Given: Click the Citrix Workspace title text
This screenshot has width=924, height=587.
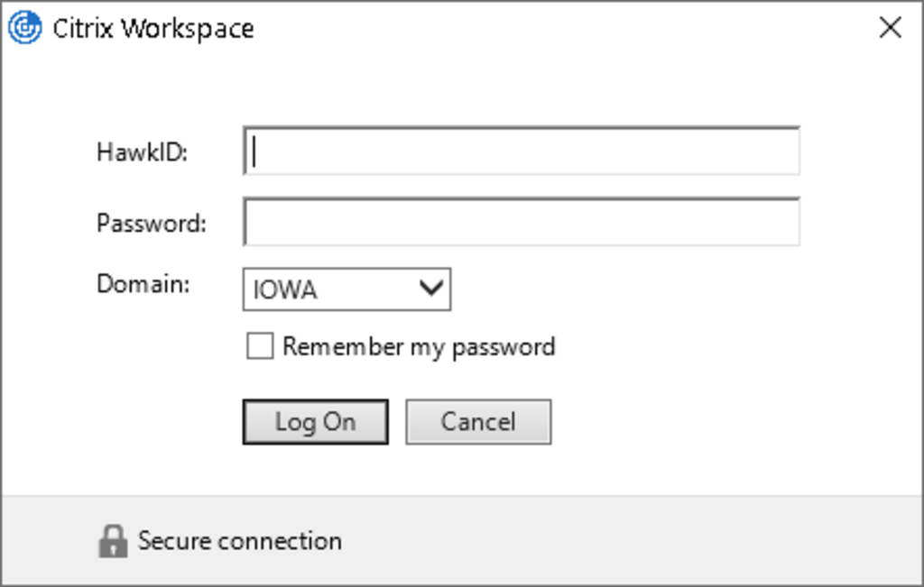Looking at the screenshot, I should coord(153,28).
